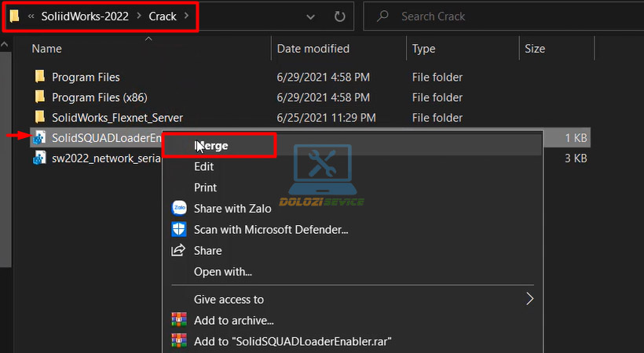Open the 'Open with...' option
This screenshot has height=353, width=644.
tap(222, 271)
